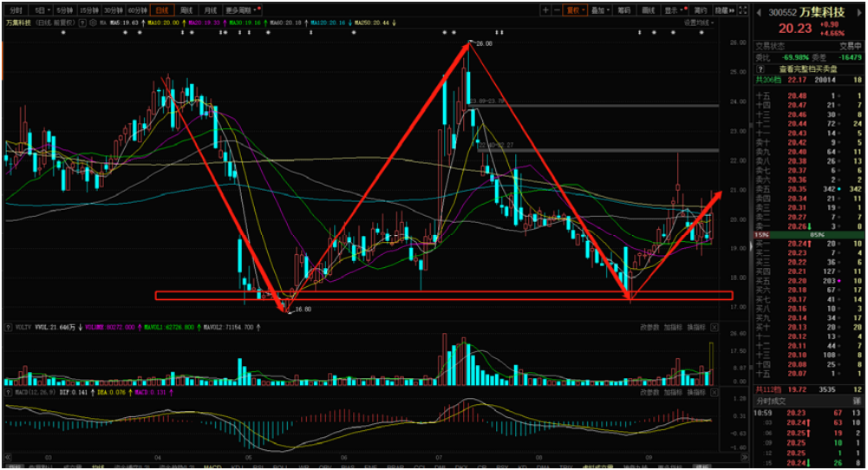This screenshot has width=868, height=470.
Task: Click 查看完整档买卖盘 link
Action: tap(807, 68)
